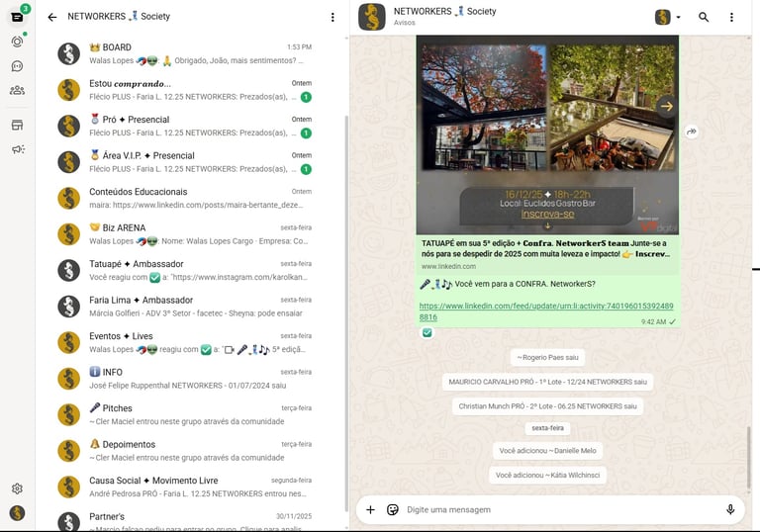The image size is (760, 532).
Task: Click the Rogerio Paes saiu notice
Action: click(547, 358)
